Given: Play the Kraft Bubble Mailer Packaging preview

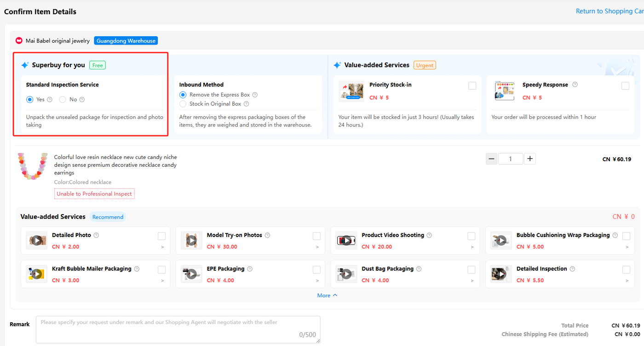Looking at the screenshot, I should (36, 274).
